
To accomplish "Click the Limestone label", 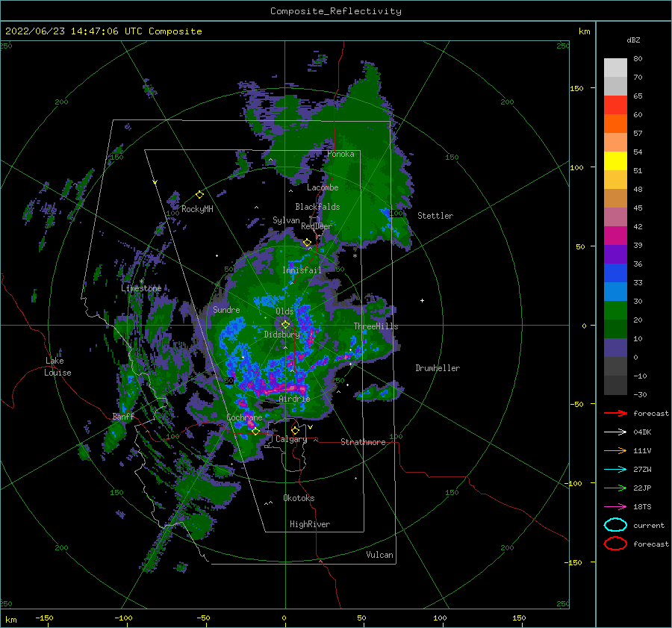I will pos(141,288).
